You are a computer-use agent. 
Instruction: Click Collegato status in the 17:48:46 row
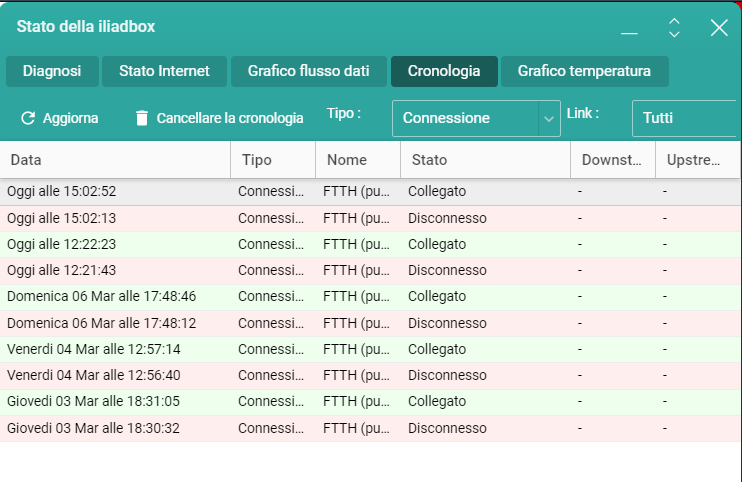click(437, 297)
